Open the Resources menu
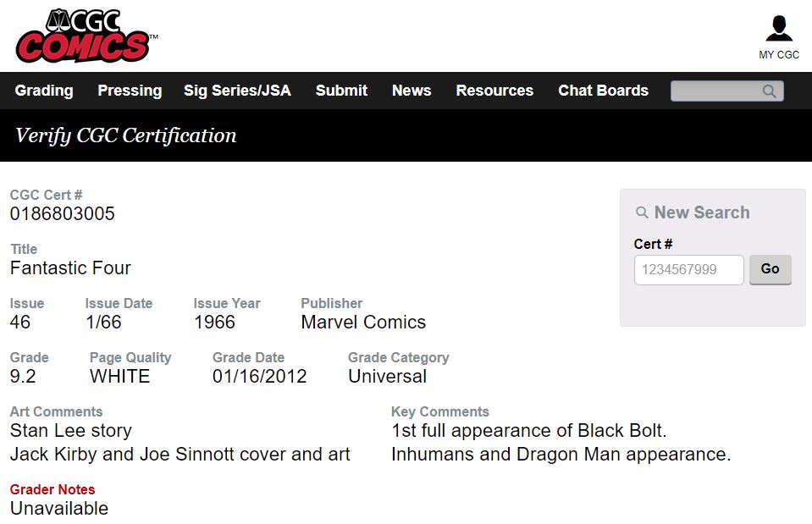Viewport: 812px width, 524px height. [494, 91]
